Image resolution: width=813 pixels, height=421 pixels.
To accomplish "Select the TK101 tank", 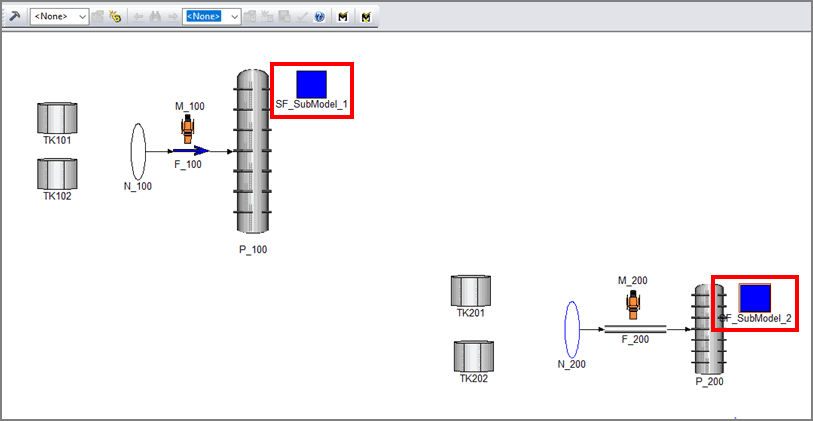I will [x=57, y=118].
